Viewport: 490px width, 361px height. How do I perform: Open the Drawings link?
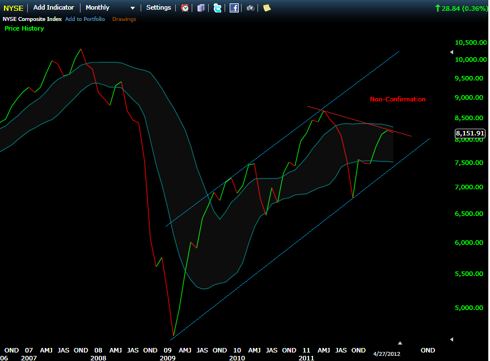[x=124, y=19]
